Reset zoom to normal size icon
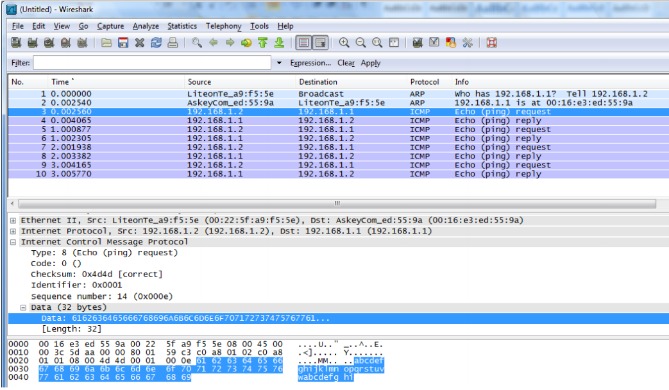 [377, 43]
